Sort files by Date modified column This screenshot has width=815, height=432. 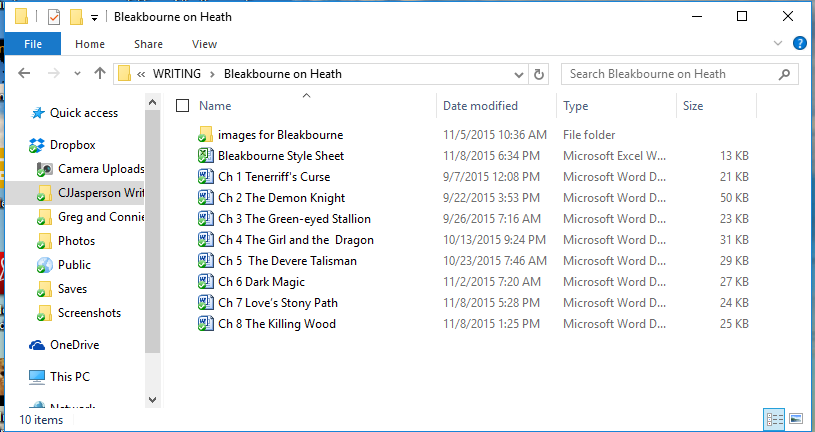point(480,106)
